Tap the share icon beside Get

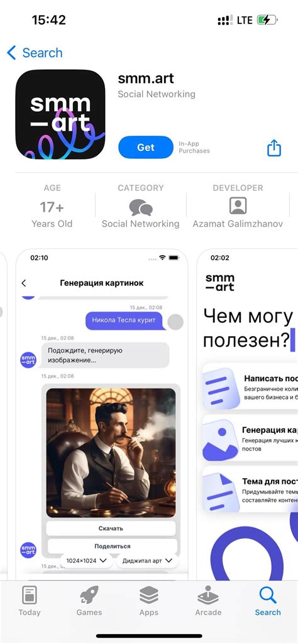click(274, 148)
